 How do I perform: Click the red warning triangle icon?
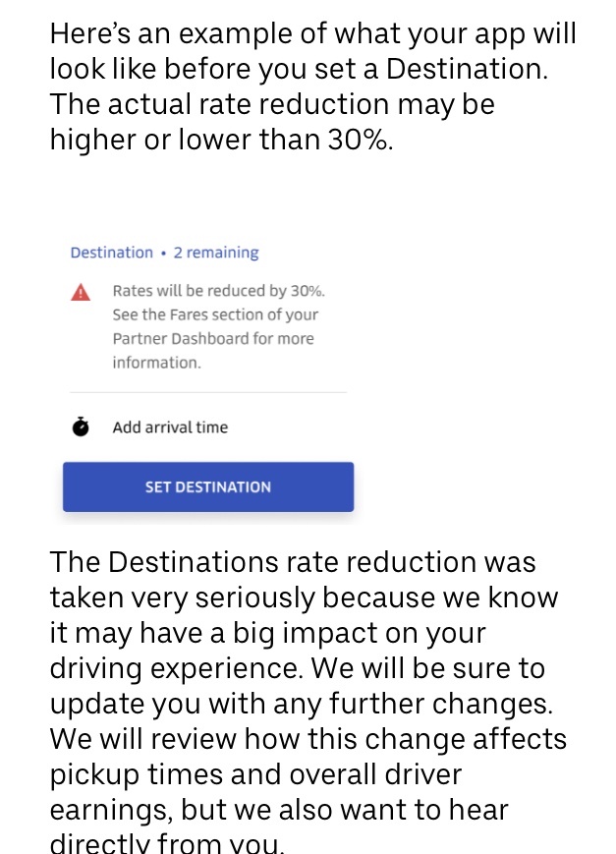(82, 292)
